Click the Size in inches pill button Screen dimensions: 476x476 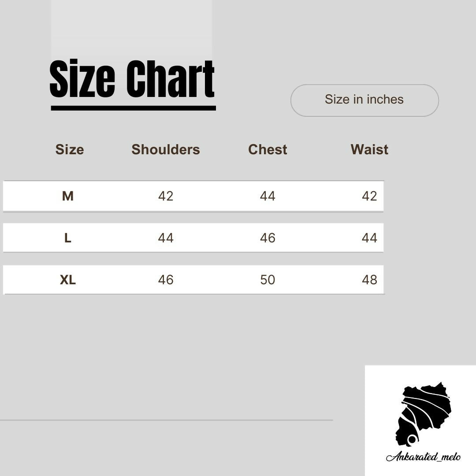(364, 100)
